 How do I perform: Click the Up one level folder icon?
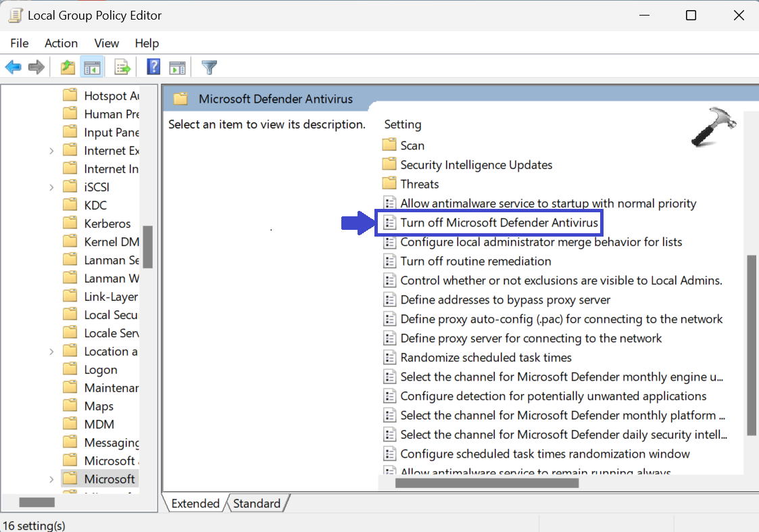(68, 67)
